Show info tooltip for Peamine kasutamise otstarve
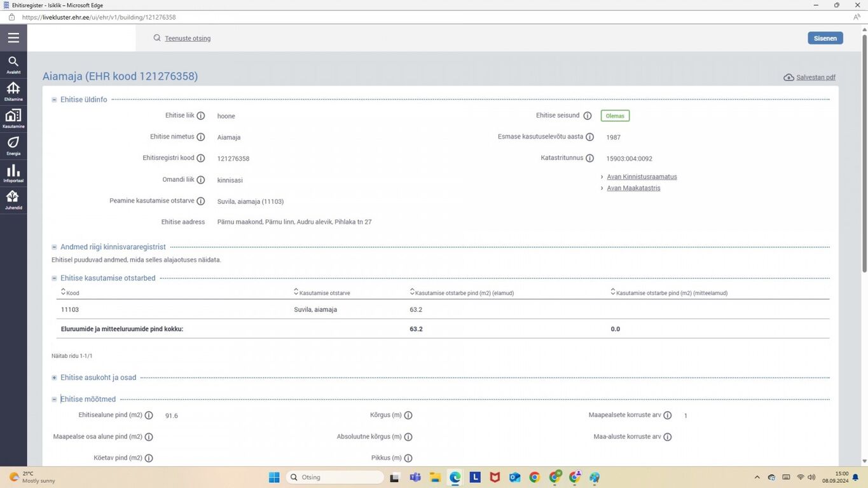 [x=201, y=201]
